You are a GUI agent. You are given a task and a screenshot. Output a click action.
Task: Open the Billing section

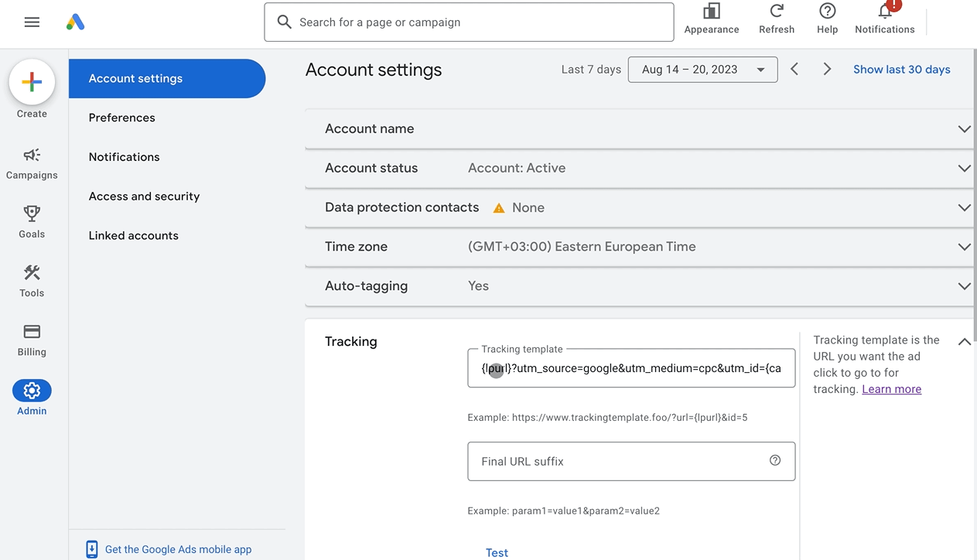tap(32, 340)
